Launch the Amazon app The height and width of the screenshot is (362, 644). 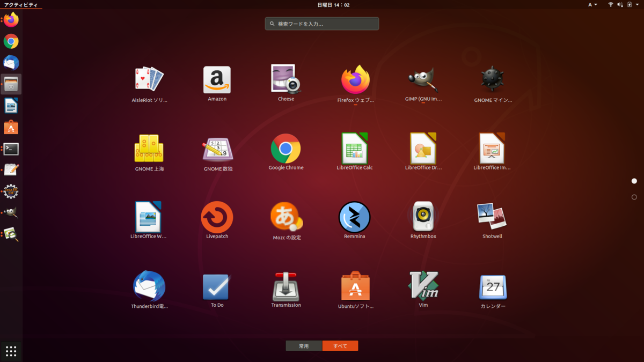click(x=217, y=79)
